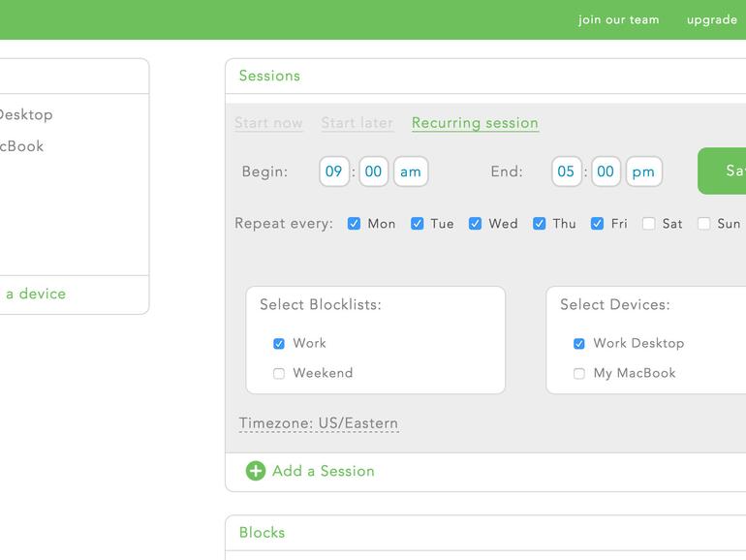Select the MacBook device in sidebar list
The height and width of the screenshot is (560, 746).
pos(21,146)
